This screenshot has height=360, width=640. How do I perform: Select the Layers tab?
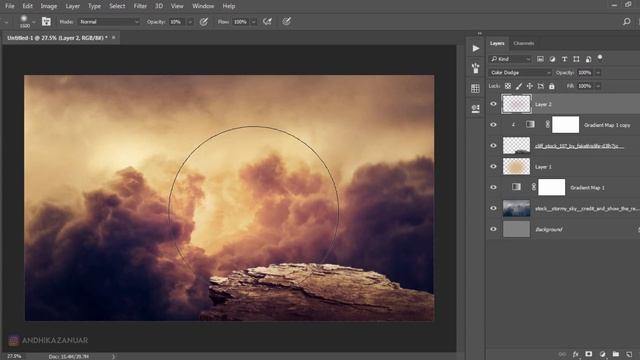[497, 43]
